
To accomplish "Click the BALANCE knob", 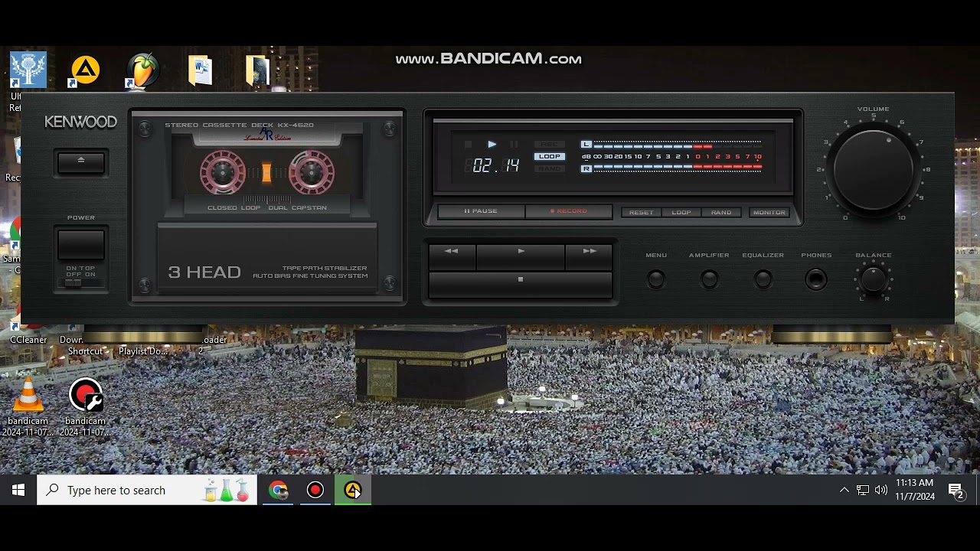I will [874, 279].
